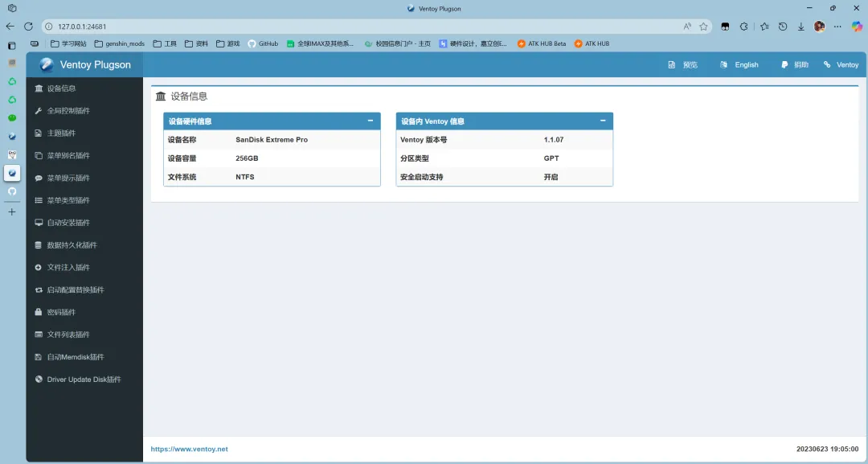
Task: Click the GPT partition type value
Action: coord(551,158)
